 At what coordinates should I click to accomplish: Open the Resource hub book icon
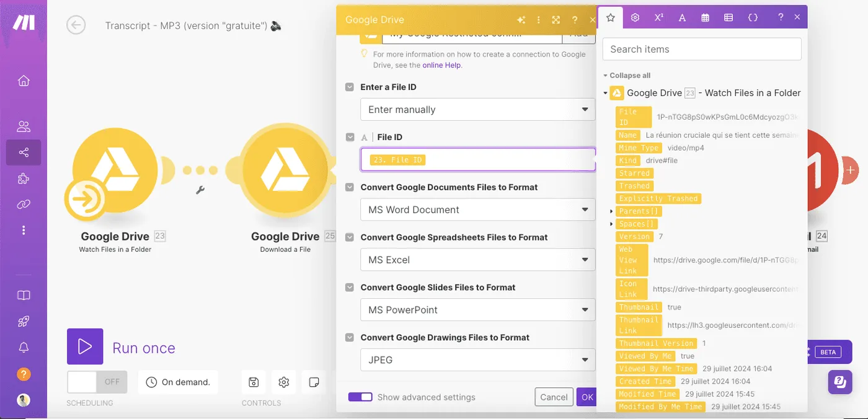tap(24, 296)
